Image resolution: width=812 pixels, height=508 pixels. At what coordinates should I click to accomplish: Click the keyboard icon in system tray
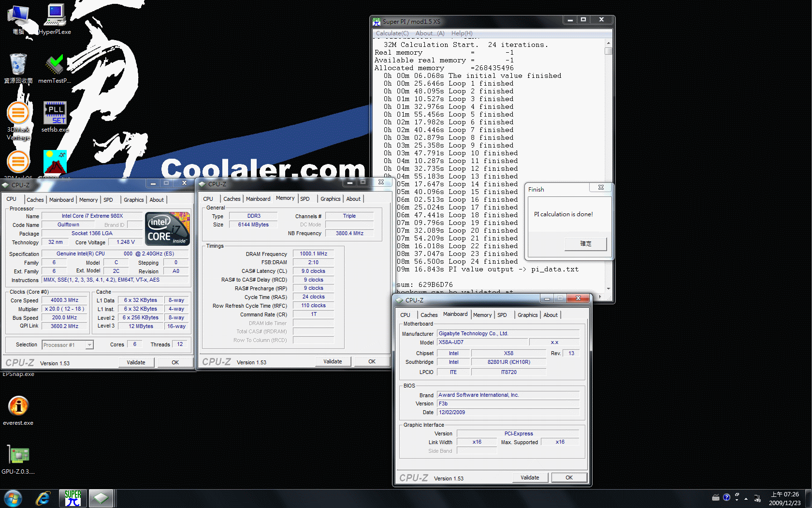click(x=716, y=498)
